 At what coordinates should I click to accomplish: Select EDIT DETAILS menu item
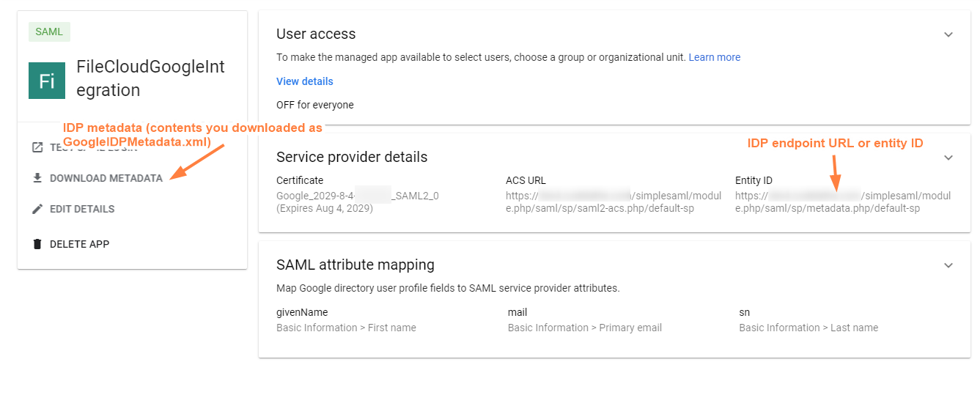82,209
